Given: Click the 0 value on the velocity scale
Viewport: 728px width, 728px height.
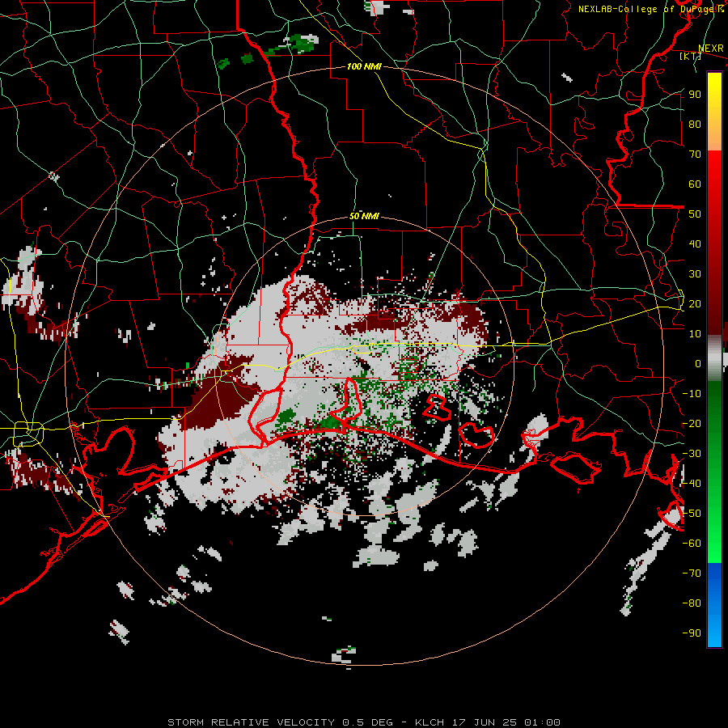Looking at the screenshot, I should tap(698, 363).
